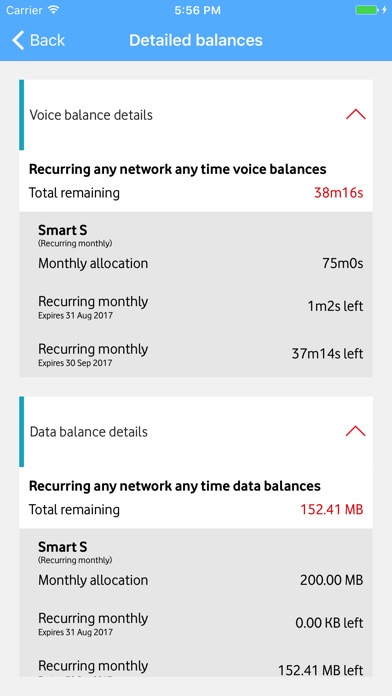Viewport: 392px width, 696px height.
Task: Select the data total remaining 152.41 MB value
Action: (332, 510)
